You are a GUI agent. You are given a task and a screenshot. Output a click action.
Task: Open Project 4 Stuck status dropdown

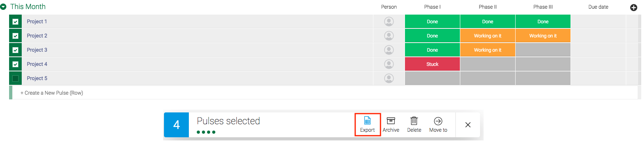(x=432, y=64)
